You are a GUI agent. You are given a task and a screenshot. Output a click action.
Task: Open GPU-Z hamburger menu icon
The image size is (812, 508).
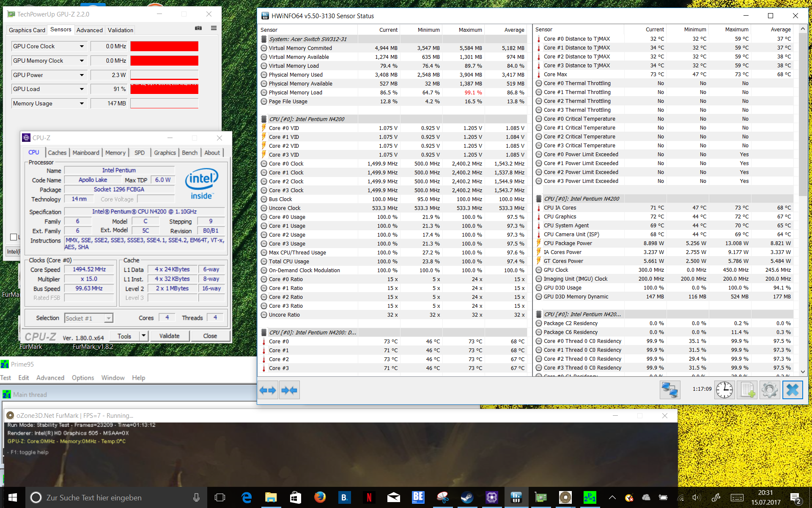(214, 28)
